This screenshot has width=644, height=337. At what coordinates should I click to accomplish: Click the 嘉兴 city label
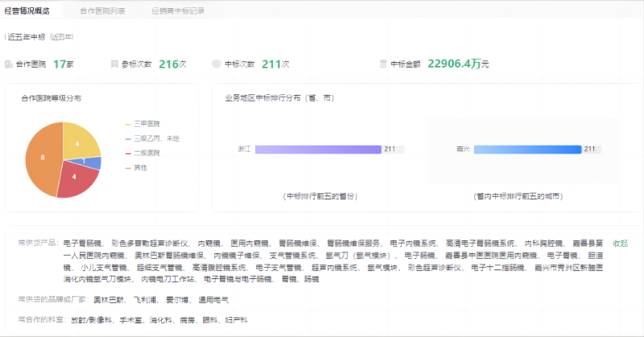pyautogui.click(x=463, y=150)
